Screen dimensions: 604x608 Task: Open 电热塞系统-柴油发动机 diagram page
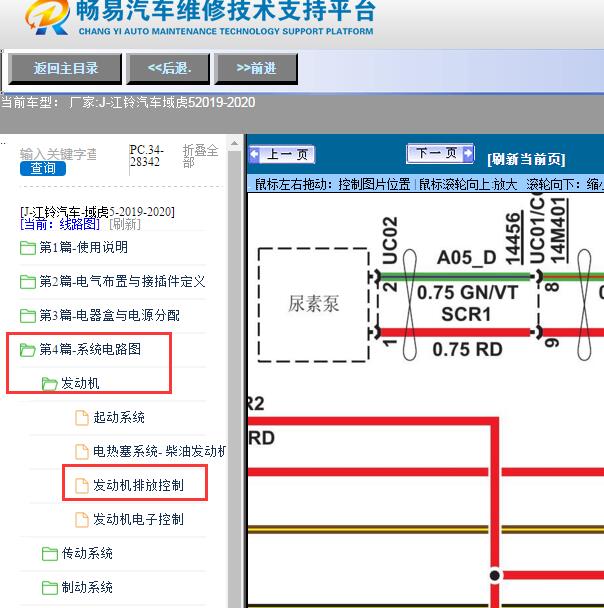tap(159, 451)
